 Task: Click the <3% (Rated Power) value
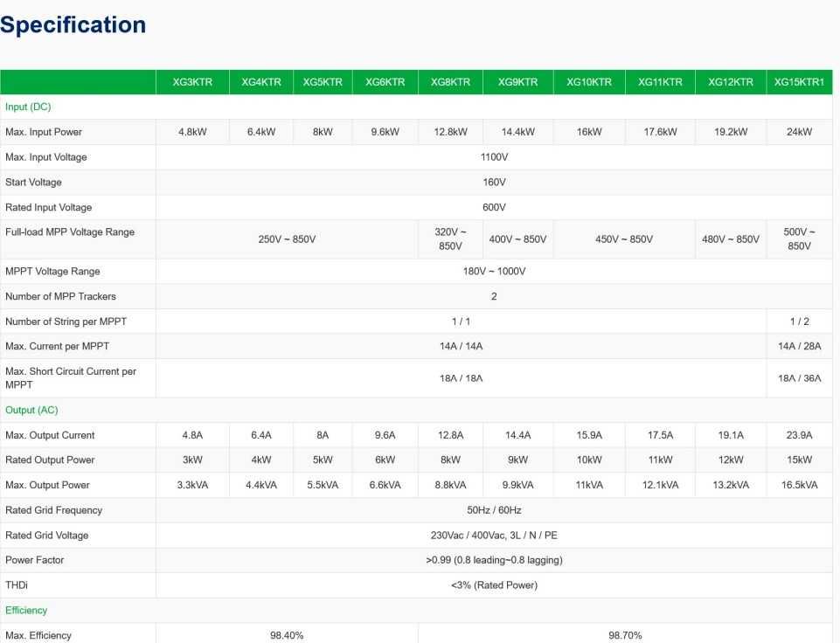coord(494,585)
